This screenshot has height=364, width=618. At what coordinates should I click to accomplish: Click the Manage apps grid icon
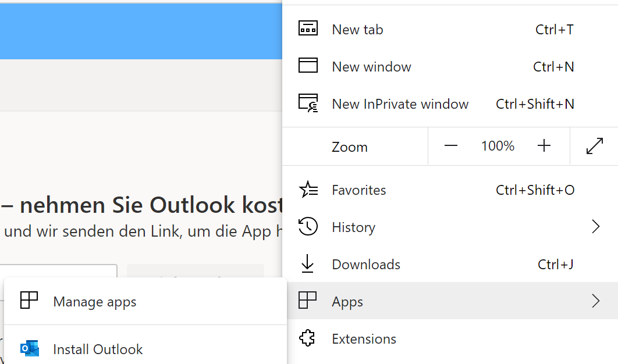[29, 300]
